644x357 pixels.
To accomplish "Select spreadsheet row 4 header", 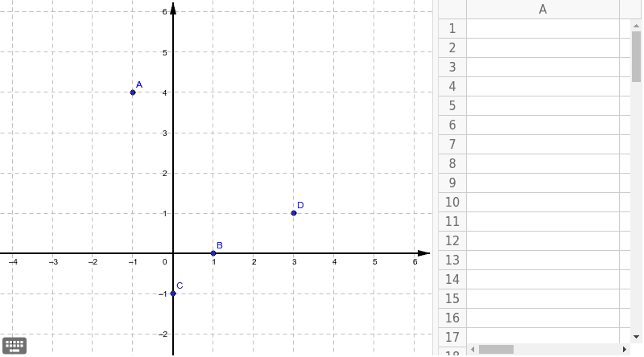I will coord(452,87).
